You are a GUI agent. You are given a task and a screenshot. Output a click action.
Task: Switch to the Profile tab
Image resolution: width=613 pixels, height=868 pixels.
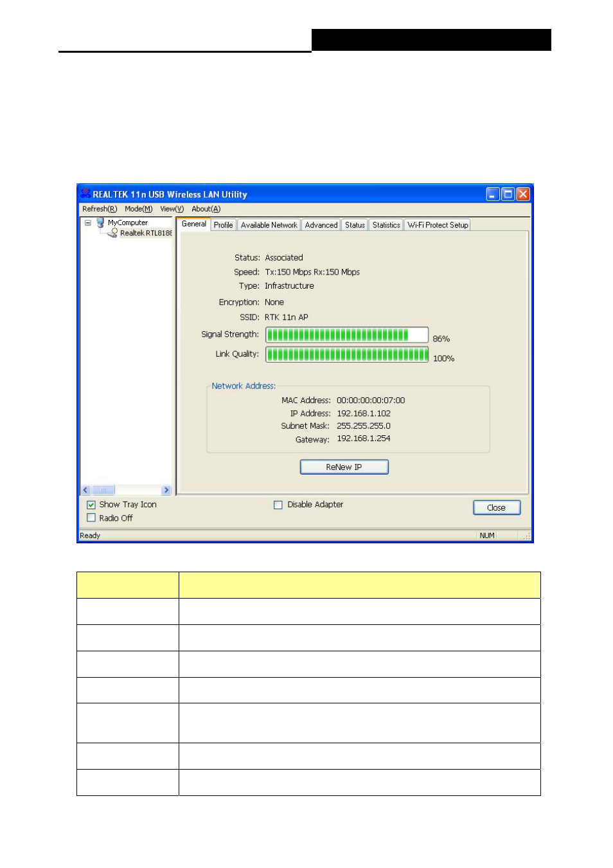[x=224, y=225]
